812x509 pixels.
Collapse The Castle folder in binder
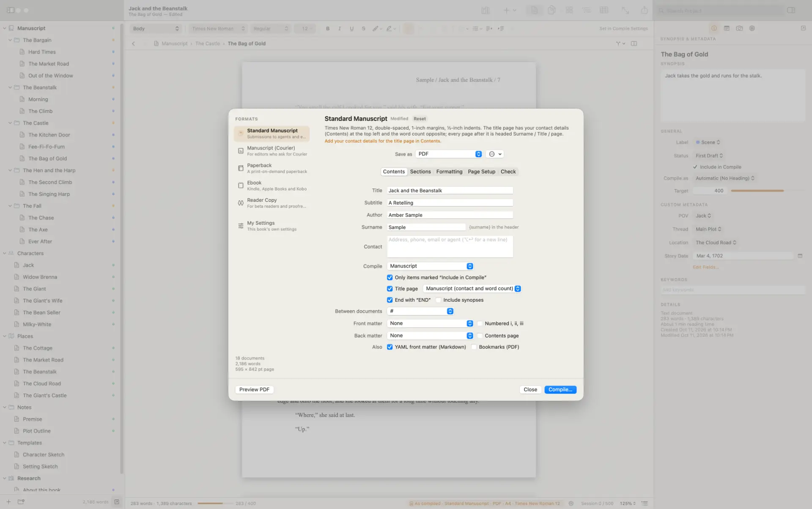coord(10,123)
